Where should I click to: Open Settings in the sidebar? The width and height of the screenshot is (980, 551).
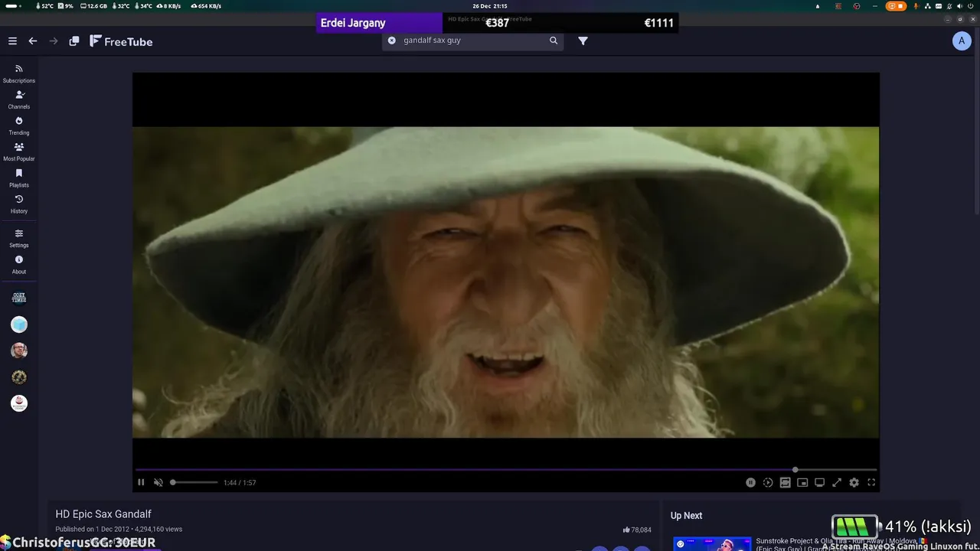pos(19,238)
